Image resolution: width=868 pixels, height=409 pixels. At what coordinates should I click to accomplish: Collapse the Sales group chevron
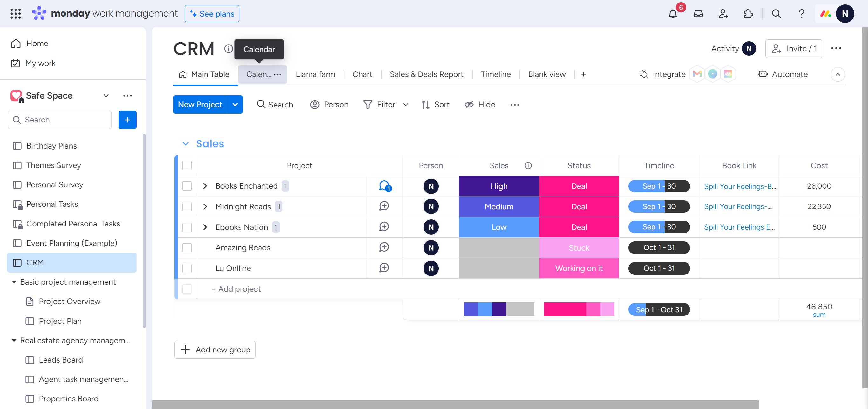185,144
